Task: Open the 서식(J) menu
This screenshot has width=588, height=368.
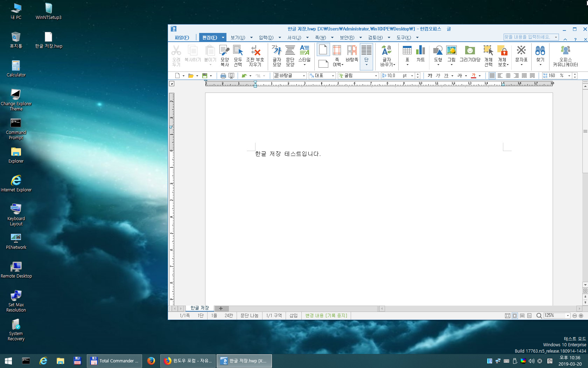Action: (x=294, y=38)
